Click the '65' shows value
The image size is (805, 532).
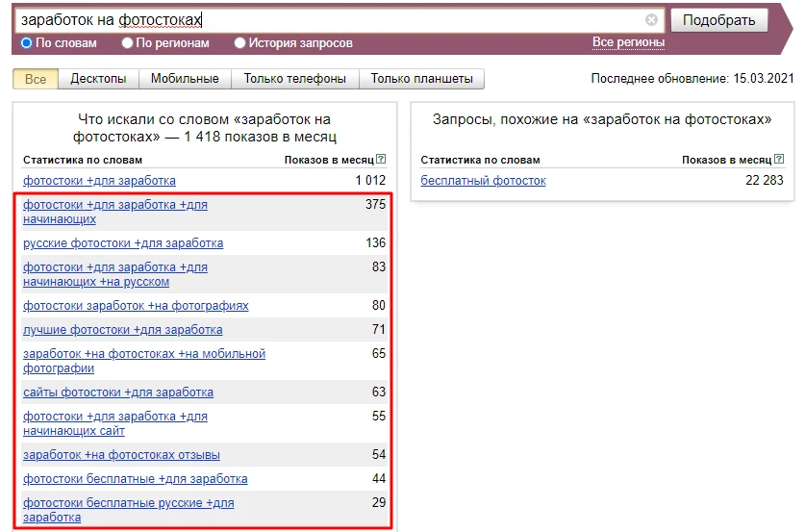pyautogui.click(x=379, y=353)
